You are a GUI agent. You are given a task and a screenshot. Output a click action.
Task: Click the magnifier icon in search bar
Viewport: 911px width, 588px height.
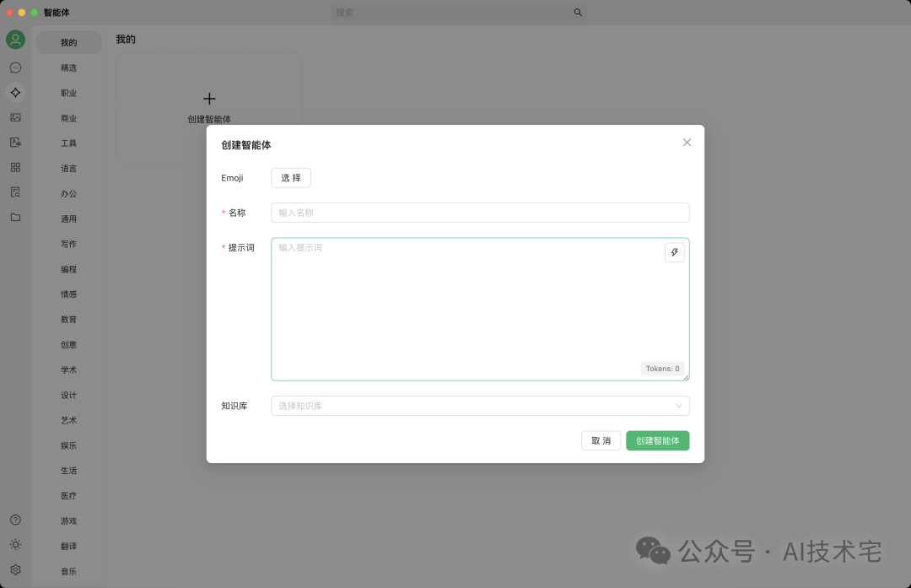point(578,12)
